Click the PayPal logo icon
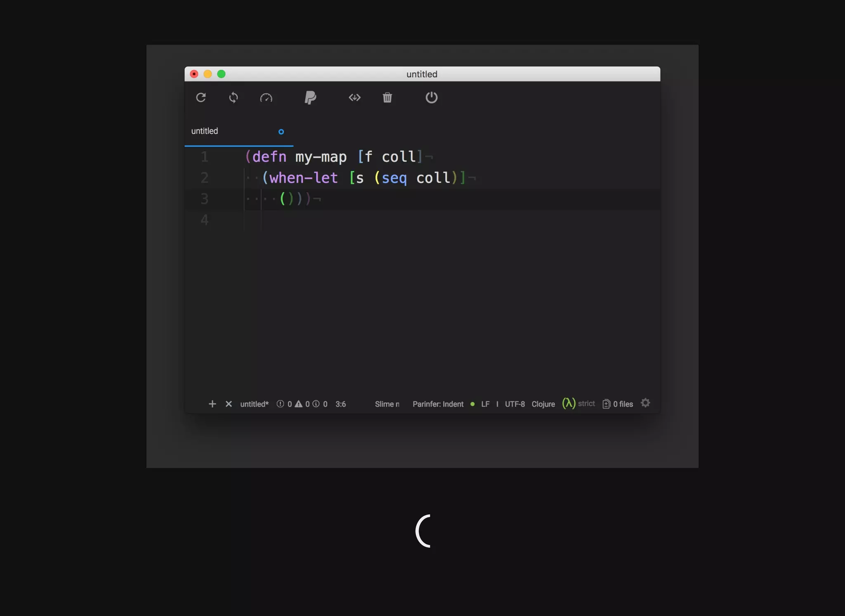This screenshot has width=845, height=616. tap(310, 98)
